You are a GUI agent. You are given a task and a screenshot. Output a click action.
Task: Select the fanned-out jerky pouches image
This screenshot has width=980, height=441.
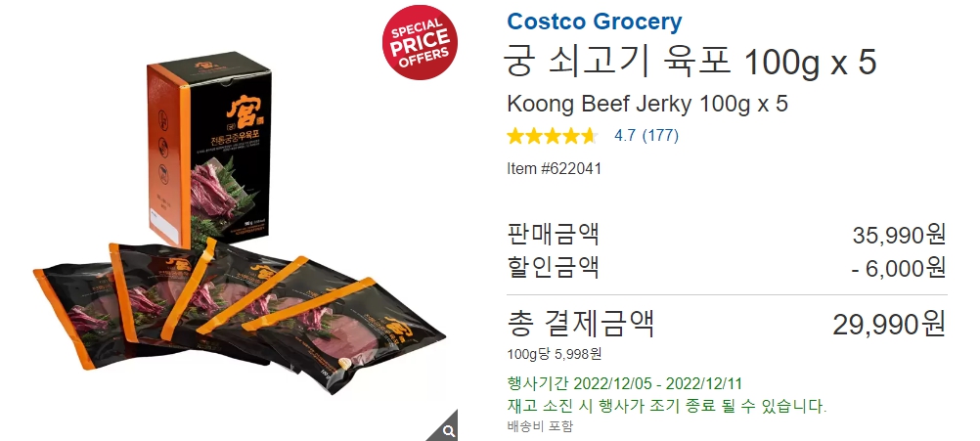click(x=239, y=316)
